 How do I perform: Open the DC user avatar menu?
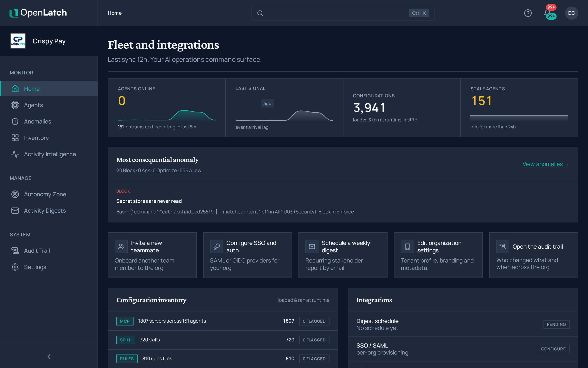(571, 13)
